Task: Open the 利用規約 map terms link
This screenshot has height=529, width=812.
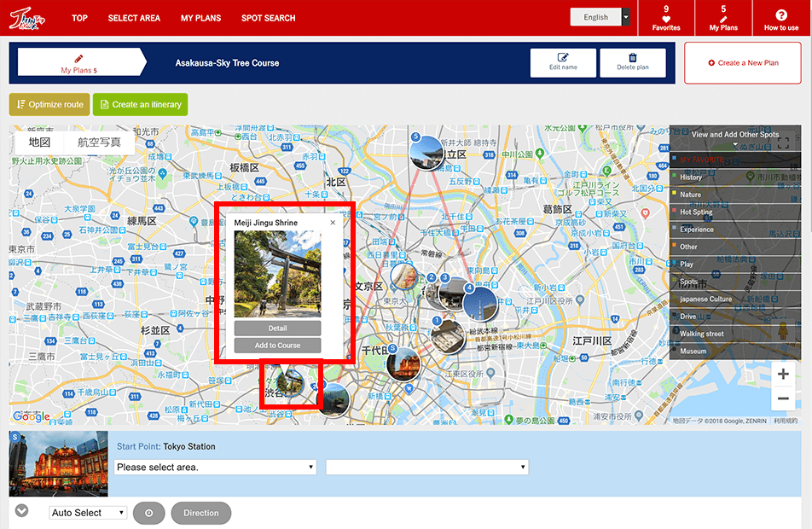Action: point(786,421)
